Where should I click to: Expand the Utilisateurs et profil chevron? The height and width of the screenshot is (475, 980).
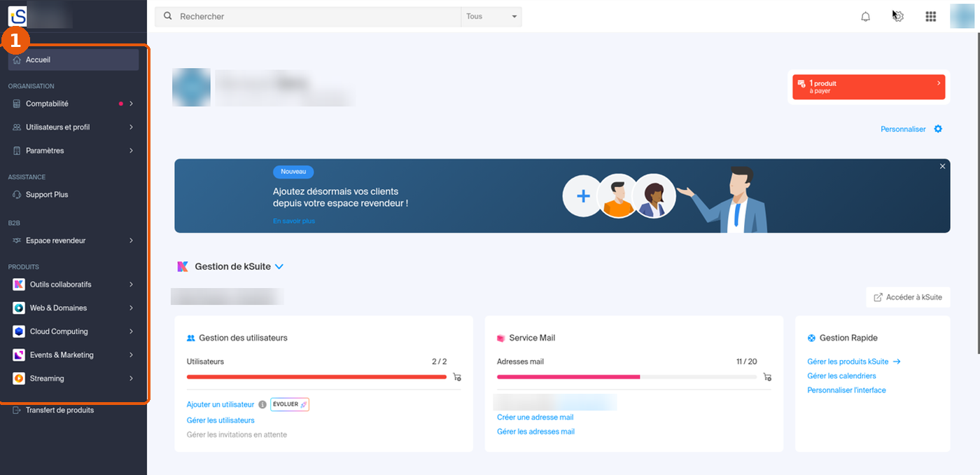[x=131, y=128]
